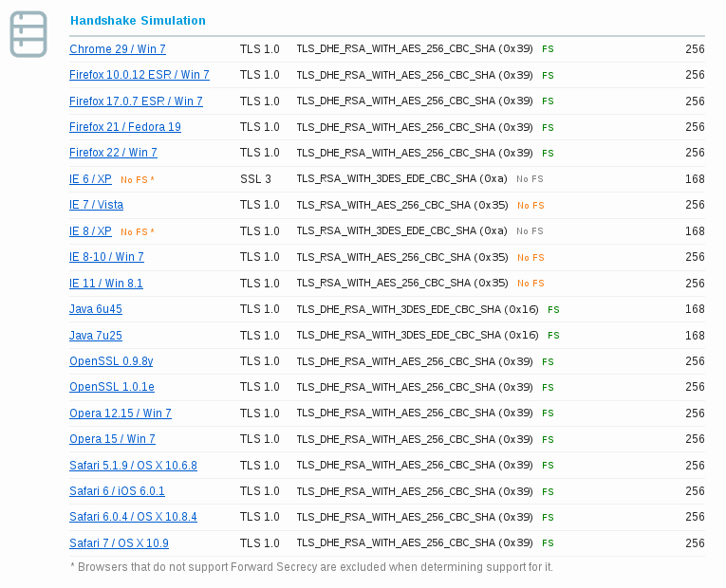Open the Java 7u25 client link
Screen dimensions: 726x588
tap(96, 336)
